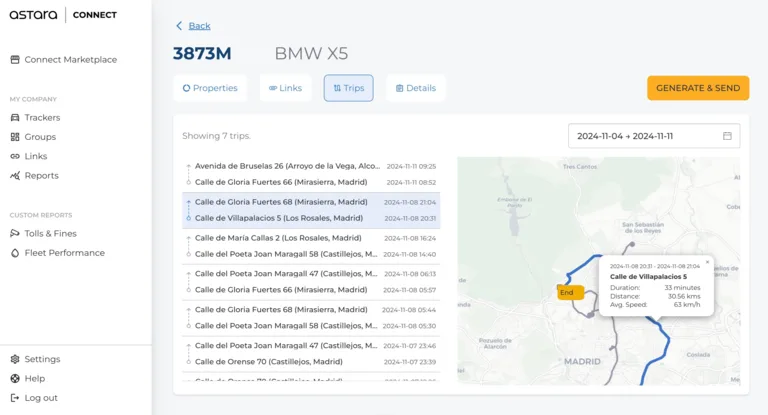The height and width of the screenshot is (415, 768).
Task: Click the sidebar Links chain icon
Action: point(15,156)
